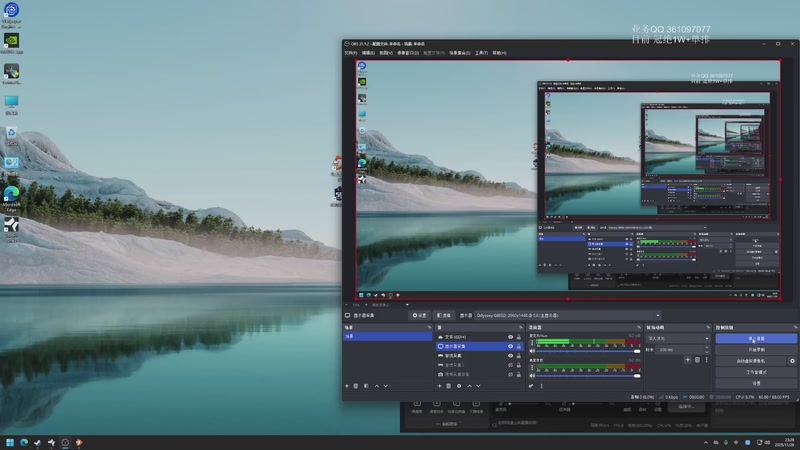Open source properties gear in Sources panel
Image resolution: width=800 pixels, height=450 pixels.
(459, 386)
